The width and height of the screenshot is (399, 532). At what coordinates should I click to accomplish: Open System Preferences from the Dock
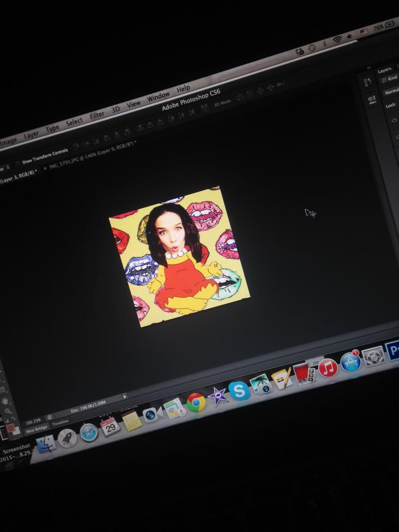pyautogui.click(x=373, y=356)
